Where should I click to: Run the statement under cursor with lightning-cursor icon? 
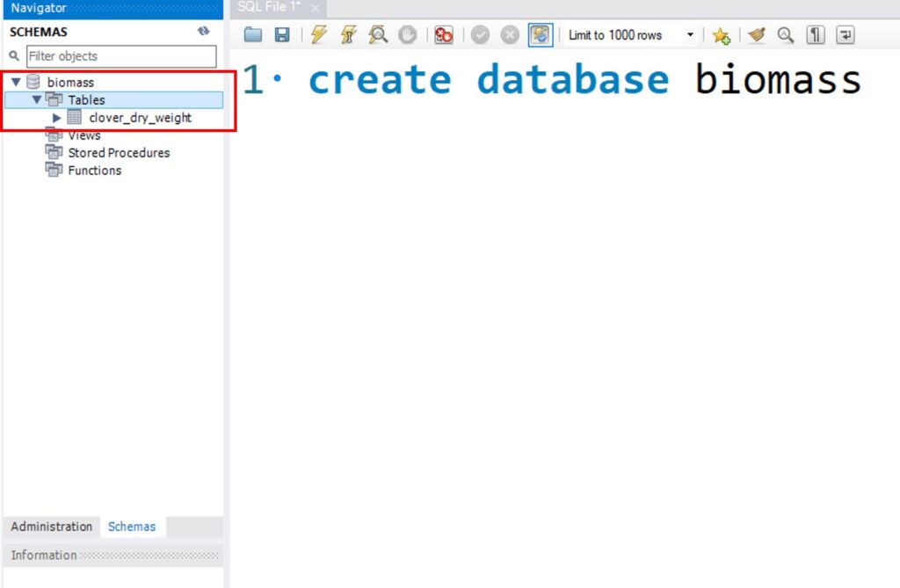click(348, 35)
